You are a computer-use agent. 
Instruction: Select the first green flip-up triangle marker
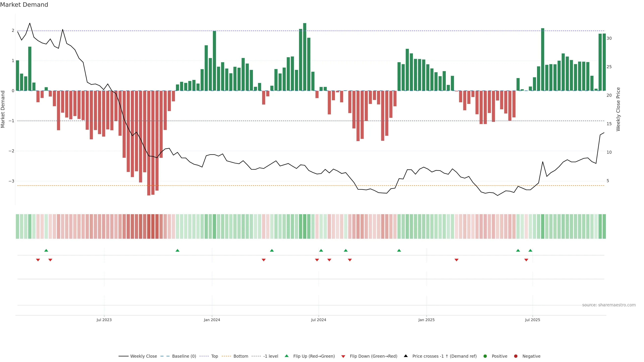[x=46, y=250]
